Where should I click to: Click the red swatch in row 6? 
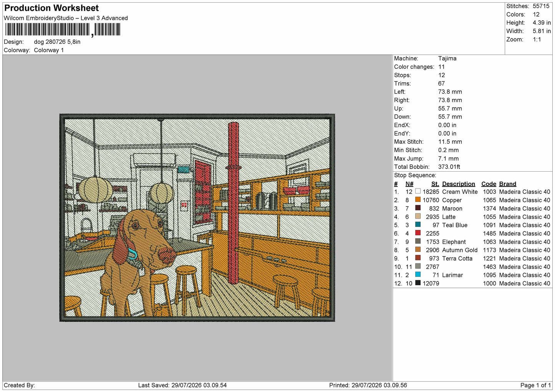418,233
